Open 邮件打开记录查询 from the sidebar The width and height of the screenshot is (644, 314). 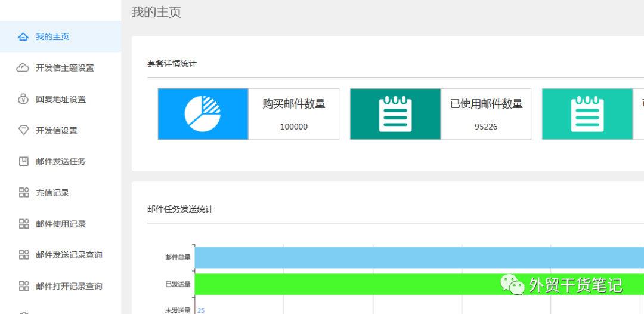(69, 286)
